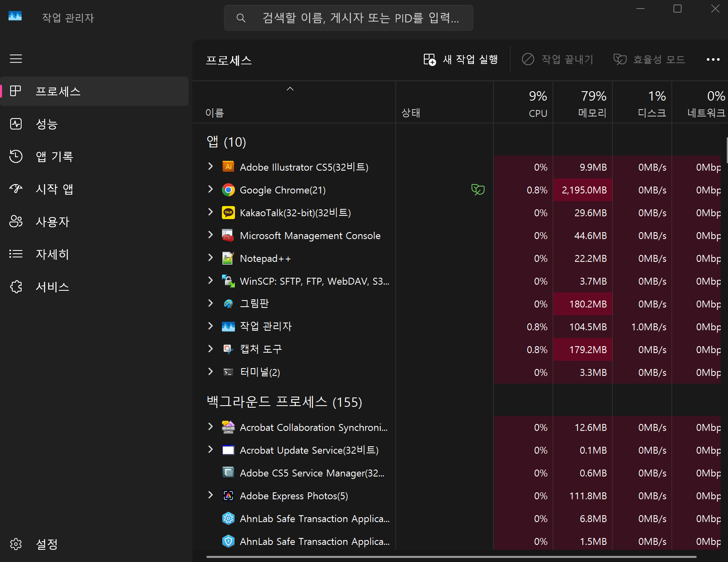Sort by the 디스크 column header
The height and width of the screenshot is (562, 728).
pyautogui.click(x=642, y=103)
